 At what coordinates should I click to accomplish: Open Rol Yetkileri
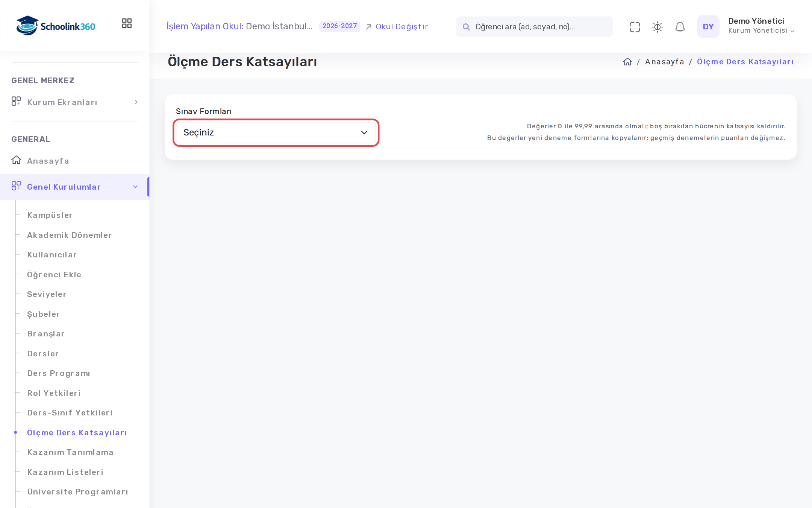(x=54, y=393)
